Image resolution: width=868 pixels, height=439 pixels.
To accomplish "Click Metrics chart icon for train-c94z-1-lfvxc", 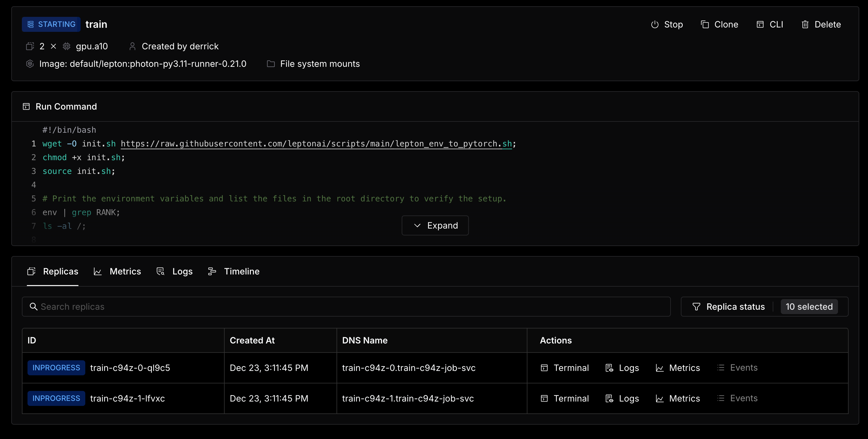I will tap(659, 398).
